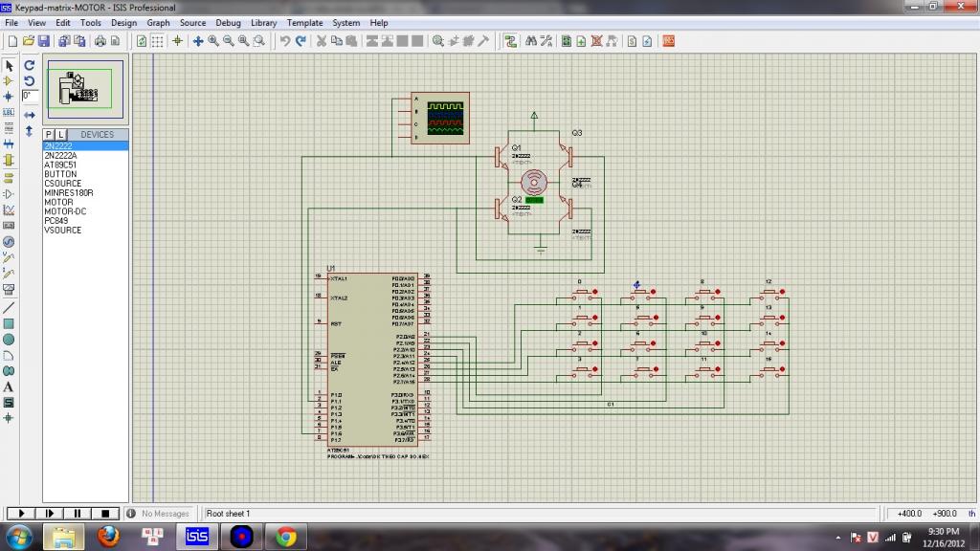
Task: Pause the running simulation
Action: click(79, 514)
